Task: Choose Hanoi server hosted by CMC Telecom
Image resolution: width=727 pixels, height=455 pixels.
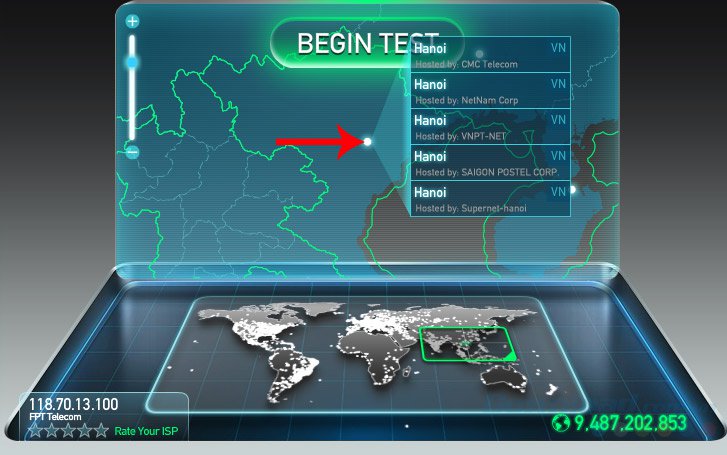Action: click(x=491, y=55)
